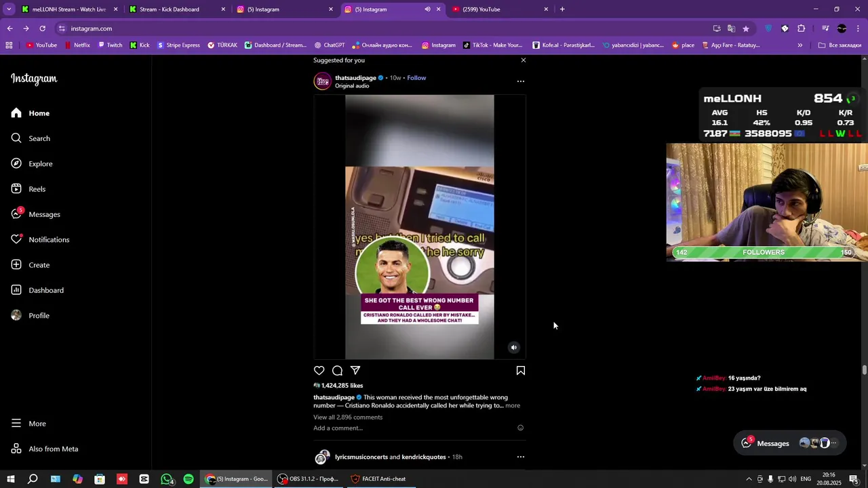Click Create in Instagram sidebar

31,265
